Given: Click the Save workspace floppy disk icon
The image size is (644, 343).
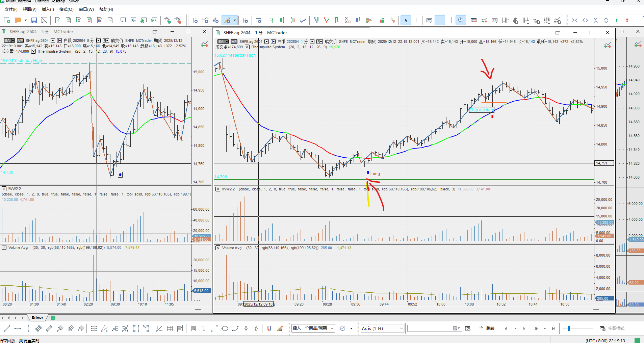Looking at the screenshot, I should point(34,20).
